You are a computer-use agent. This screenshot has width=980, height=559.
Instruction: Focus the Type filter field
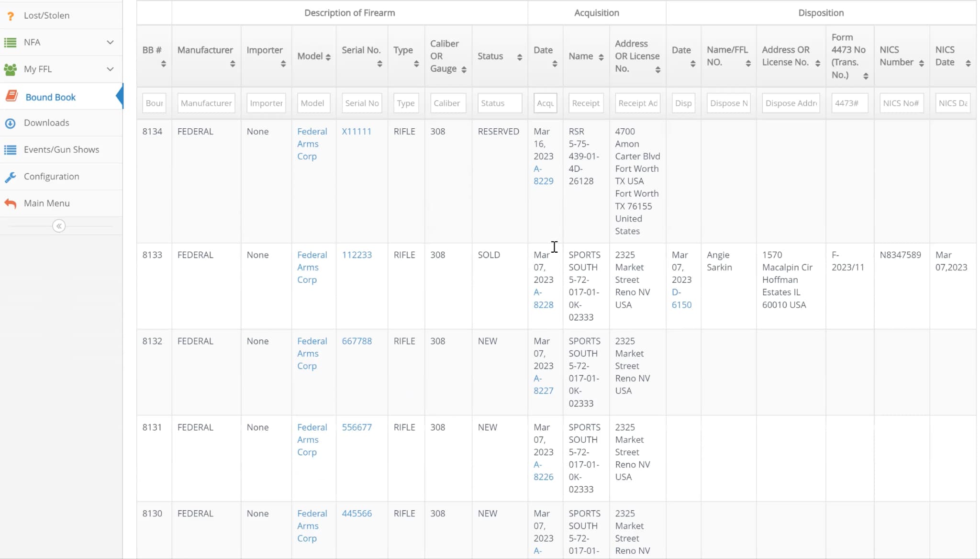(406, 103)
